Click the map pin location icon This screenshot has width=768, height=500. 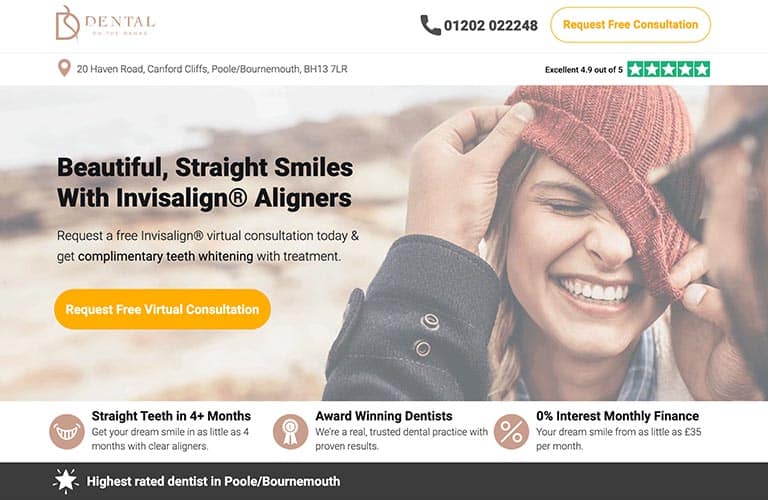click(x=64, y=68)
